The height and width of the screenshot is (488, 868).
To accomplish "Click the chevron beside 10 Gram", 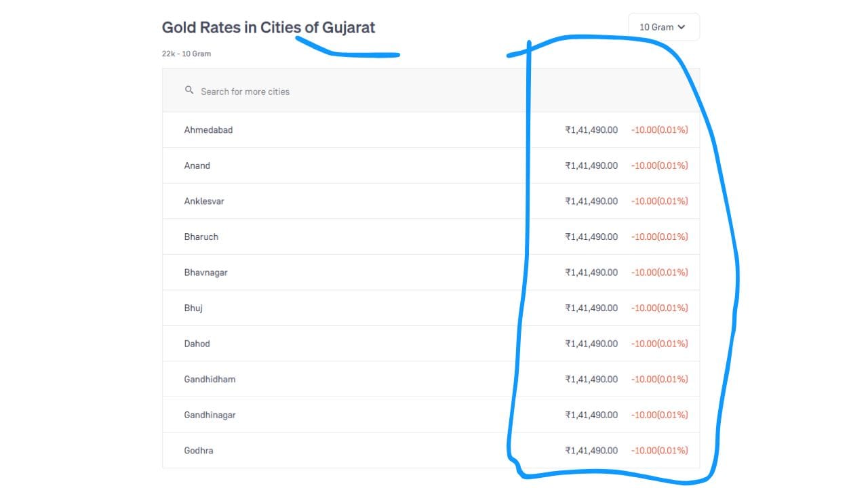I will [x=681, y=27].
